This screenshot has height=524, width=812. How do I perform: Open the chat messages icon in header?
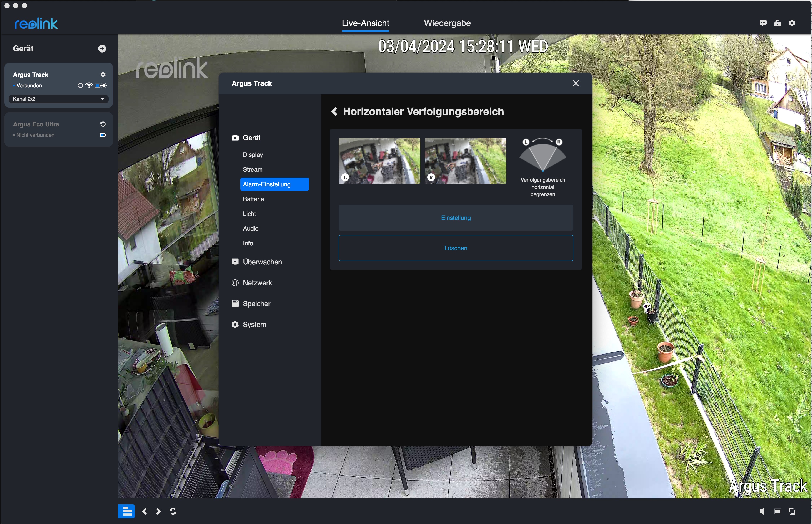763,23
